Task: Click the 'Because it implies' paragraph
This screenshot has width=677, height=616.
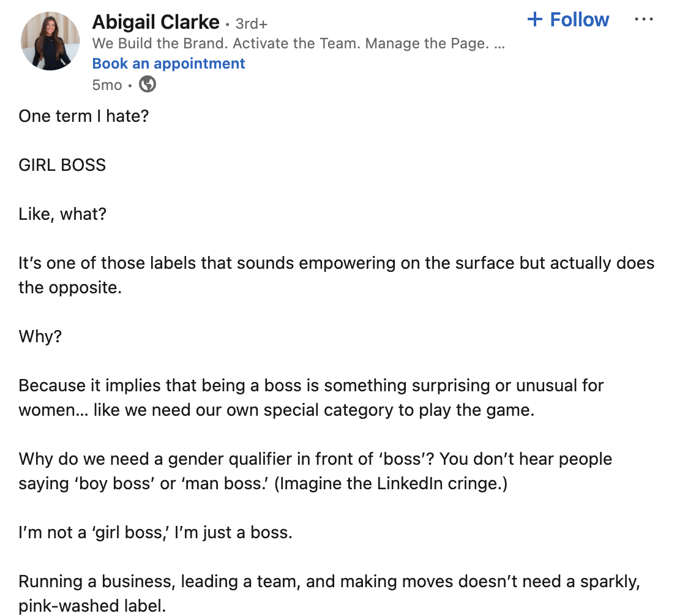Action: (x=311, y=397)
